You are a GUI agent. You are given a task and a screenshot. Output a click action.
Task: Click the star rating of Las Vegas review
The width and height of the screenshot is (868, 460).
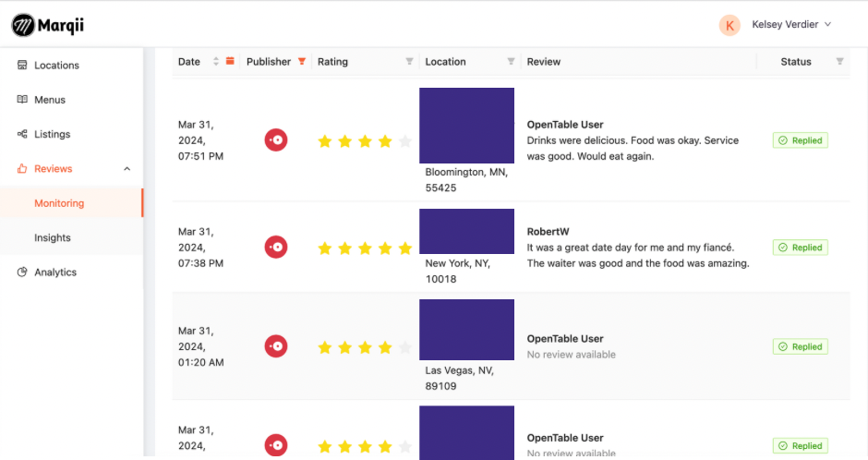365,347
